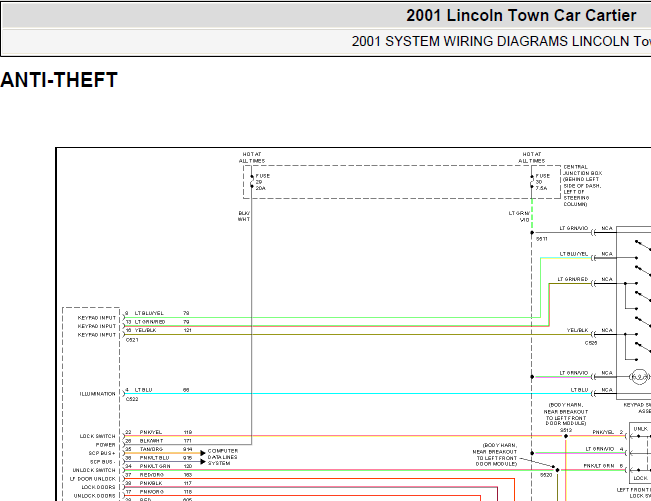Click circuit number "121" on the YEL/BLK wire
The image size is (651, 501).
tap(187, 330)
